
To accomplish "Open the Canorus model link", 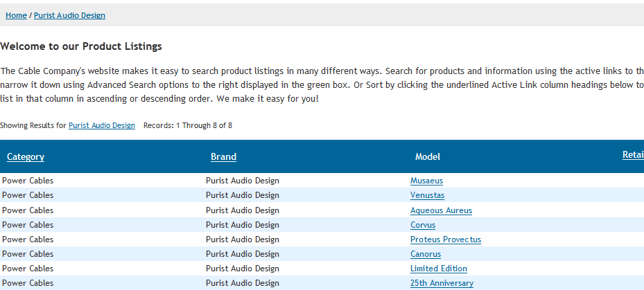I will click(426, 254).
